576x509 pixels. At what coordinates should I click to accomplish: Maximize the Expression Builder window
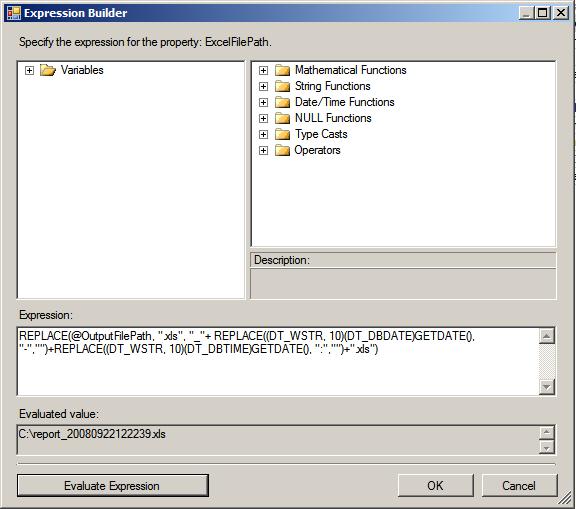point(543,13)
